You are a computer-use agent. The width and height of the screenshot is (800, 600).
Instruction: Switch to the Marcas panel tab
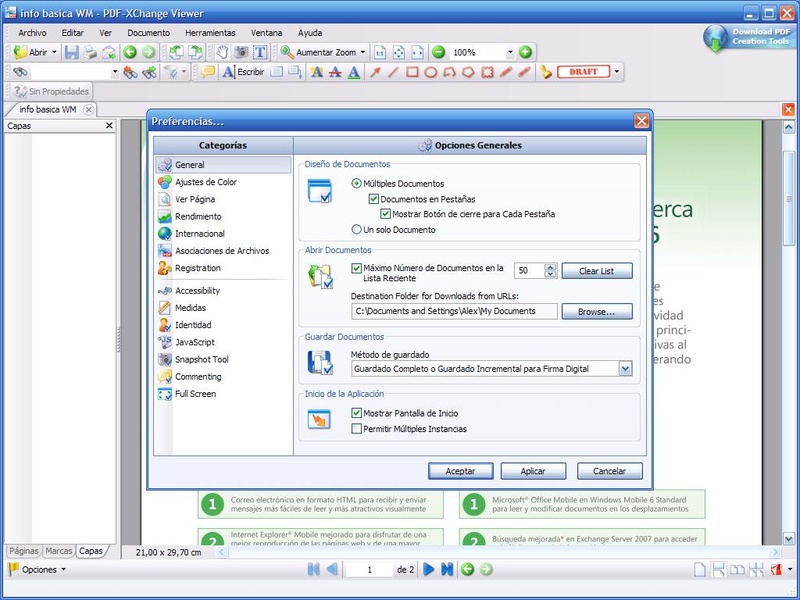pos(58,551)
